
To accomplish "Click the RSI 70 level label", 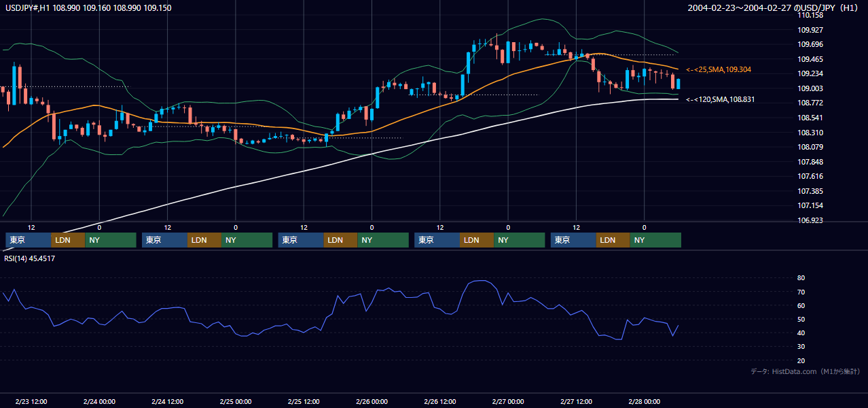I will tap(801, 292).
